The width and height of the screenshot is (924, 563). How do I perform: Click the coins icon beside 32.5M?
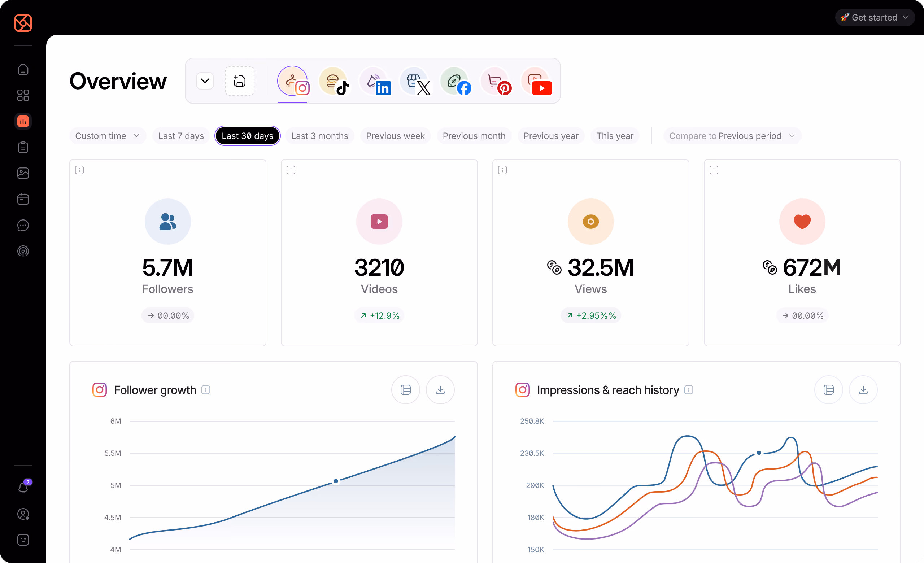pyautogui.click(x=554, y=268)
